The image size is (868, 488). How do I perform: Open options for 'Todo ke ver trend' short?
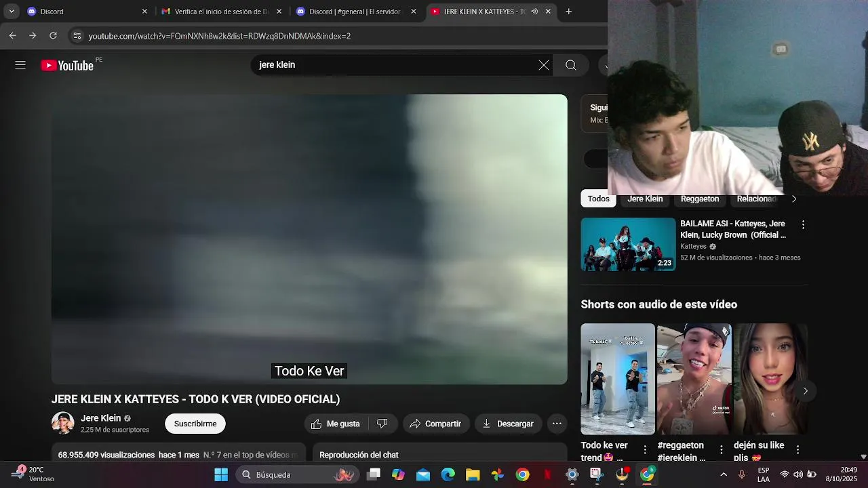(x=645, y=449)
